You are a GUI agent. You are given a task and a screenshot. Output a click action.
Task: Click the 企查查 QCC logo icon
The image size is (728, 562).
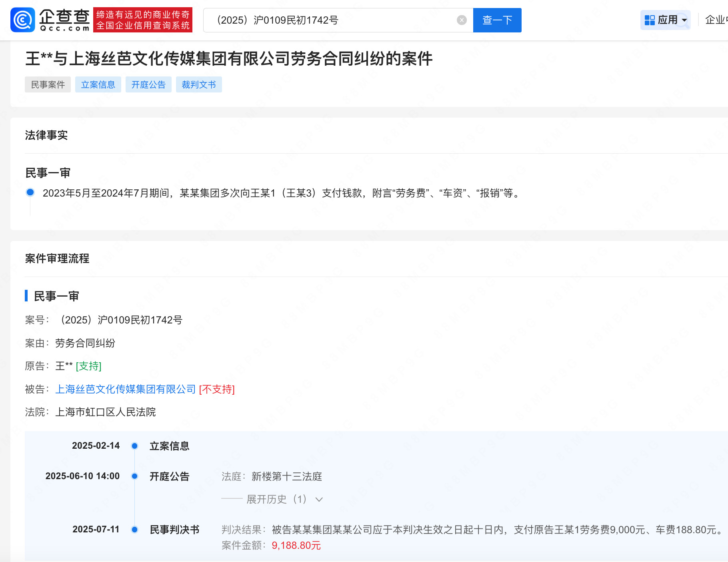[x=23, y=20]
